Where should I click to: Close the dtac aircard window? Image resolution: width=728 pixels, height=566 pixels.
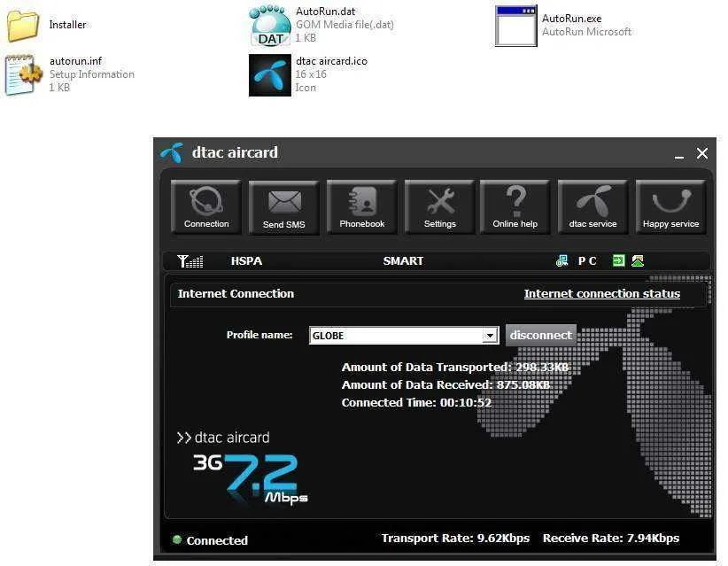(702, 153)
